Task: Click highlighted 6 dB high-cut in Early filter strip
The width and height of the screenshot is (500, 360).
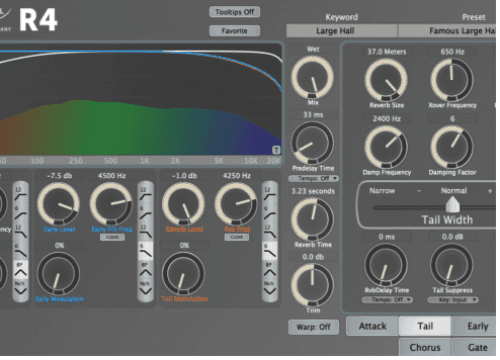Action: click(x=146, y=251)
